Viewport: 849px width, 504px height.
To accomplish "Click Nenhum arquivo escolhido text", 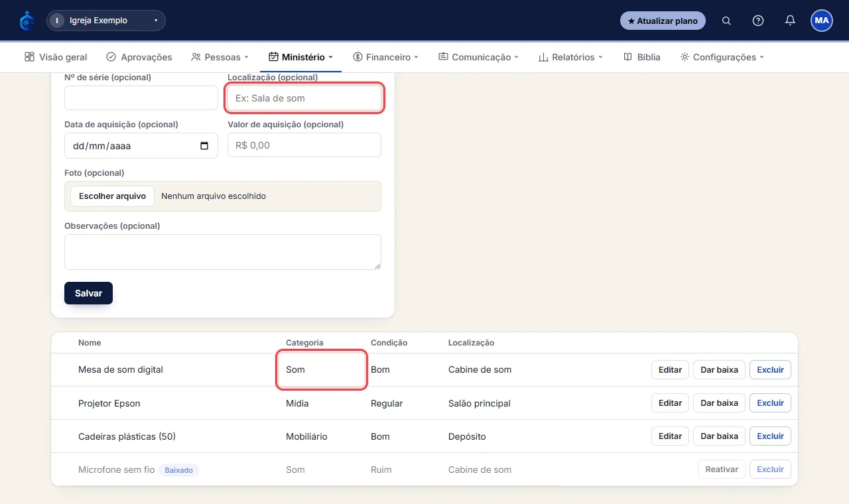I will point(214,196).
